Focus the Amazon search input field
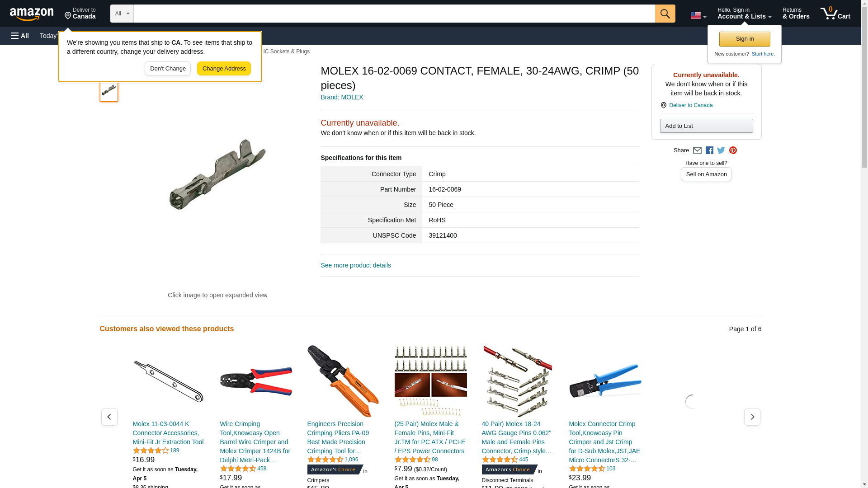 394,14
